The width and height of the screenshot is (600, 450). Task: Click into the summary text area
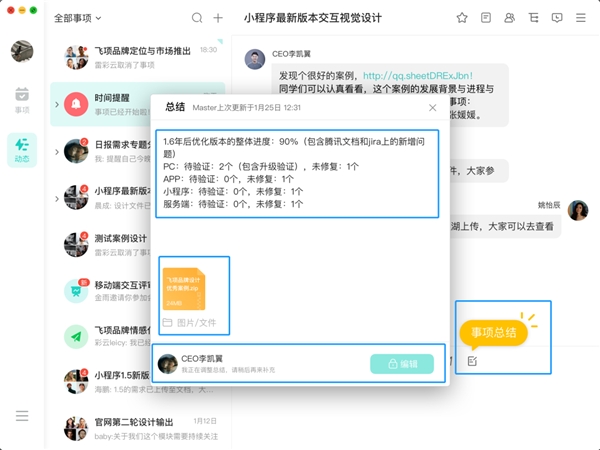click(x=297, y=174)
